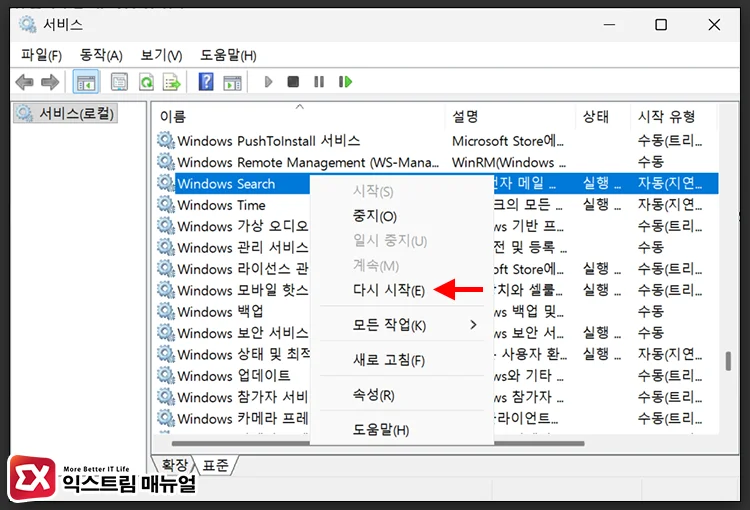Switch to the 확장 tab

175,465
